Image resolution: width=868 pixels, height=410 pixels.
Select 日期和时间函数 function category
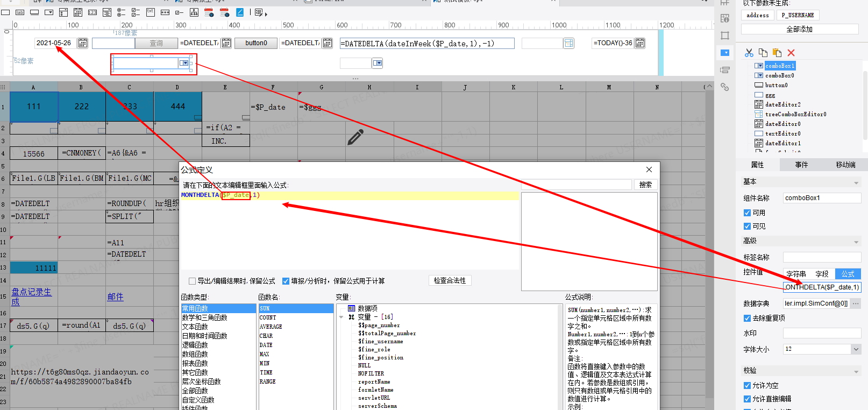tap(205, 336)
